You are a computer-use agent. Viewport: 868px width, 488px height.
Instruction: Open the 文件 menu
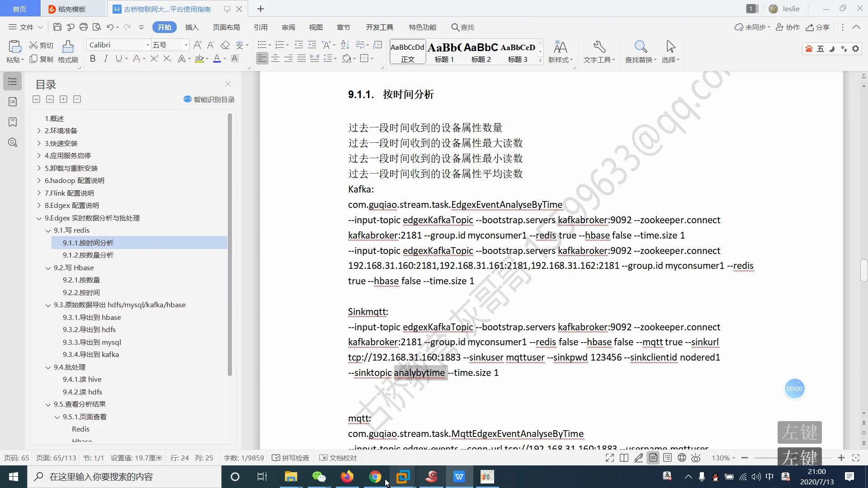click(x=25, y=27)
